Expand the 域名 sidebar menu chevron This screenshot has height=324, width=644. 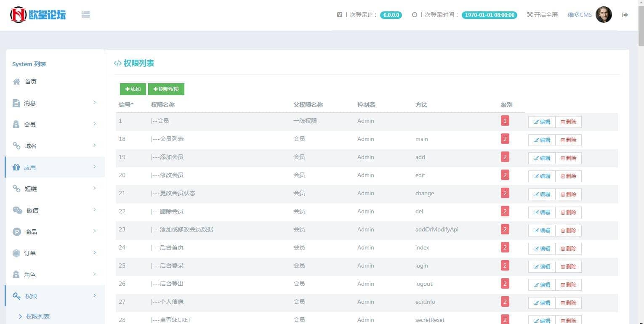coord(94,145)
